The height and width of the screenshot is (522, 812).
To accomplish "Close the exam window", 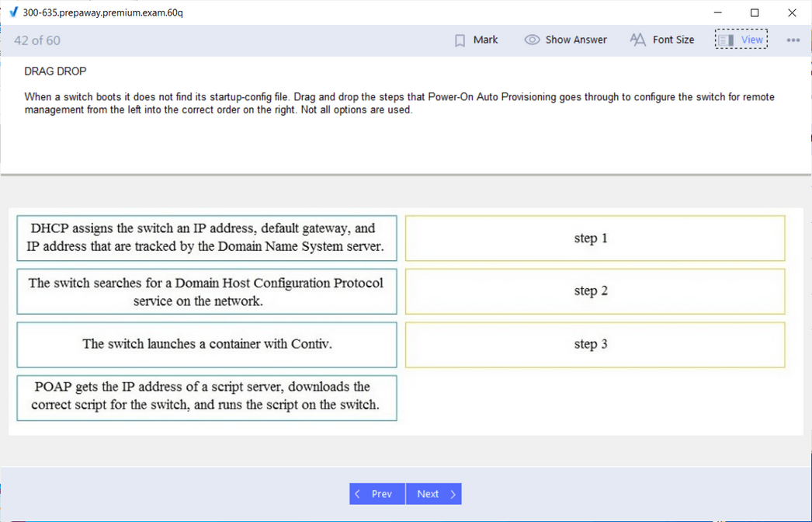I will pyautogui.click(x=792, y=12).
